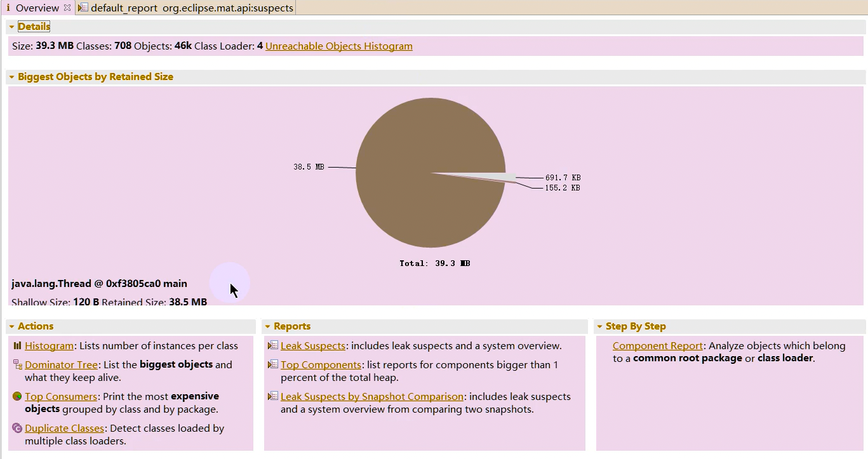
Task: Select the light gray 691.7 KB pie slice
Action: (x=495, y=177)
